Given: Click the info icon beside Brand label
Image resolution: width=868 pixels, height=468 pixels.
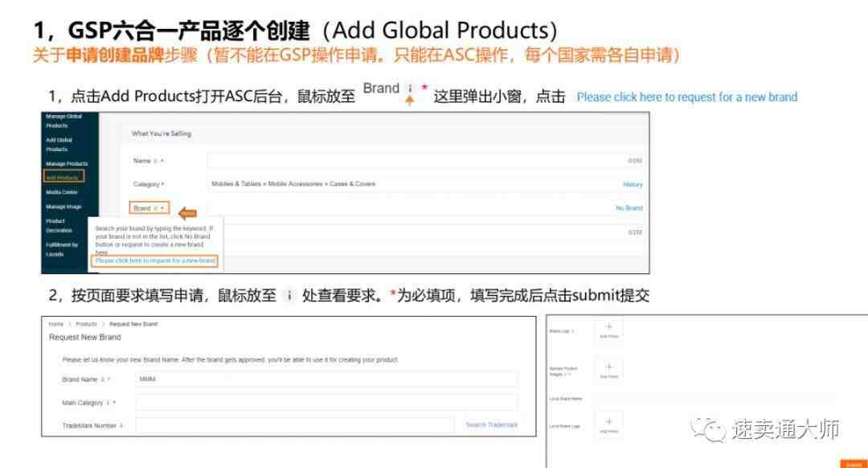Looking at the screenshot, I should (156, 208).
